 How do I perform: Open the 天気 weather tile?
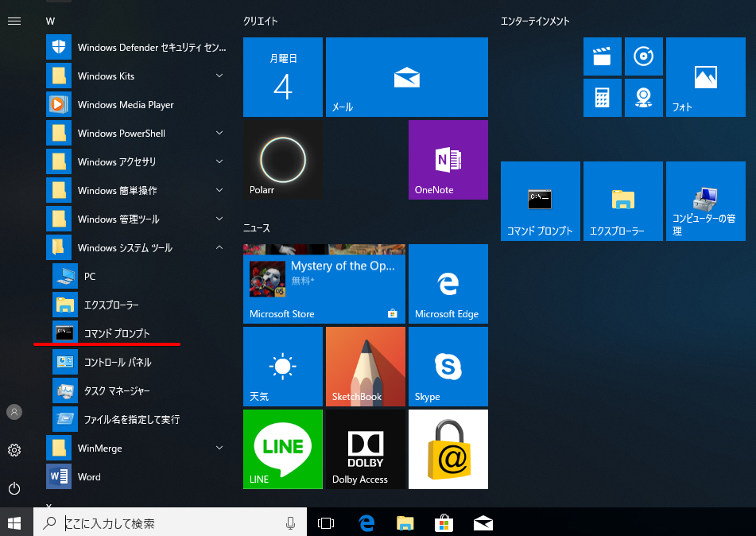coord(283,367)
